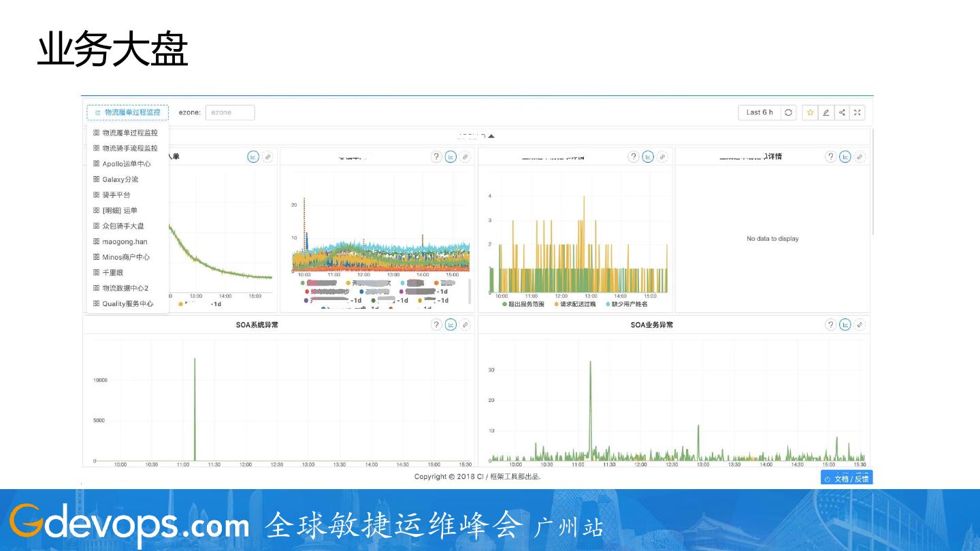Toggle the 缺少用户姓名 legend series
This screenshot has width=980, height=551.
[626, 304]
